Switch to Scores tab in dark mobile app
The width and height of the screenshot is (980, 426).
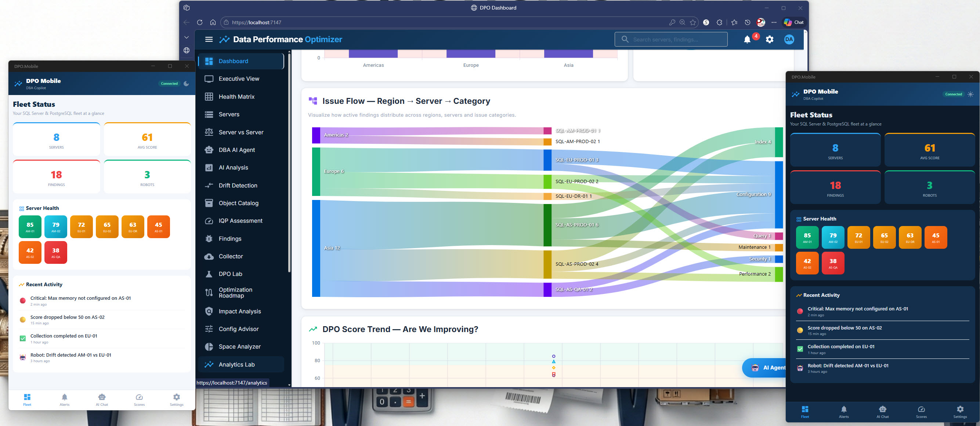921,412
